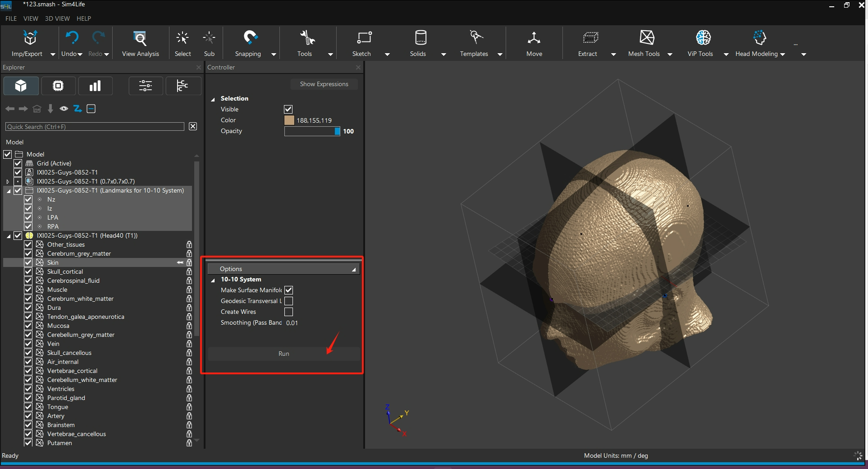Open the HELP menu
The width and height of the screenshot is (868, 469).
pyautogui.click(x=84, y=18)
